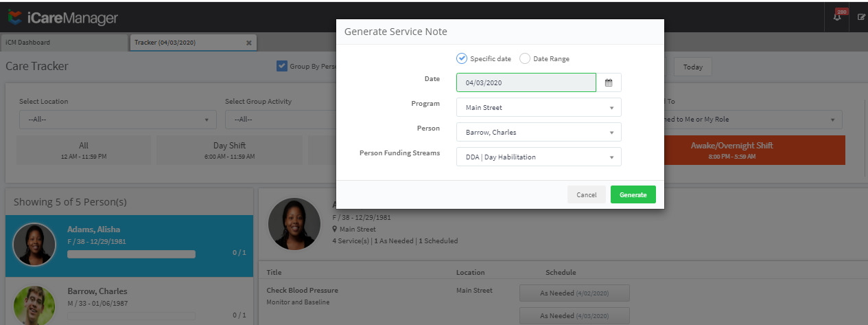Viewport: 868px width, 325px height.
Task: Click the Cancel button in dialog
Action: point(587,194)
